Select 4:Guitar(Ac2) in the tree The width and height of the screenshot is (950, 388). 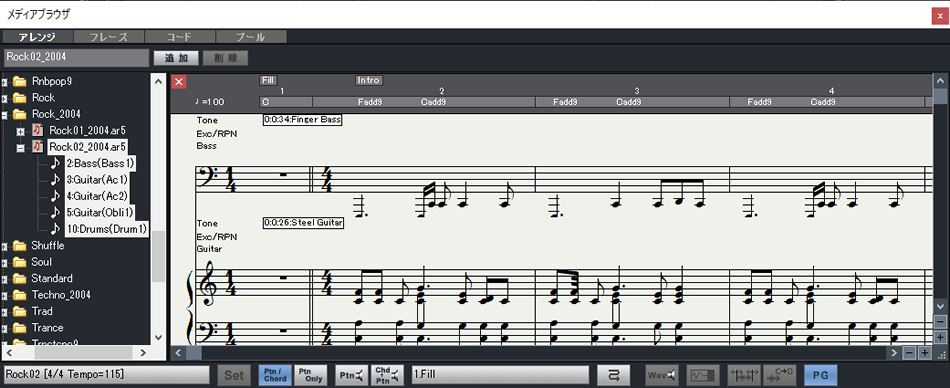coord(97,196)
